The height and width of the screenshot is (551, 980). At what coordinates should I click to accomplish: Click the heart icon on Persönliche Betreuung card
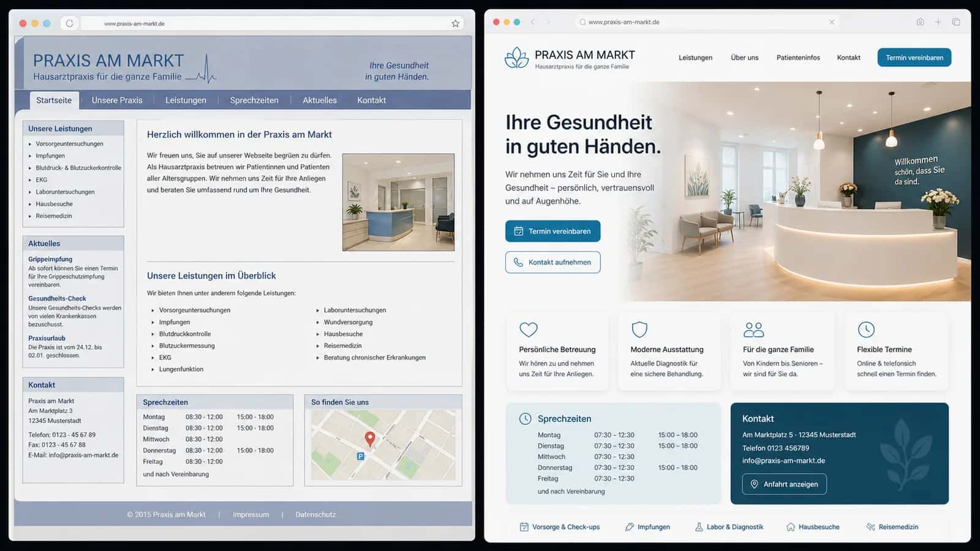(529, 329)
